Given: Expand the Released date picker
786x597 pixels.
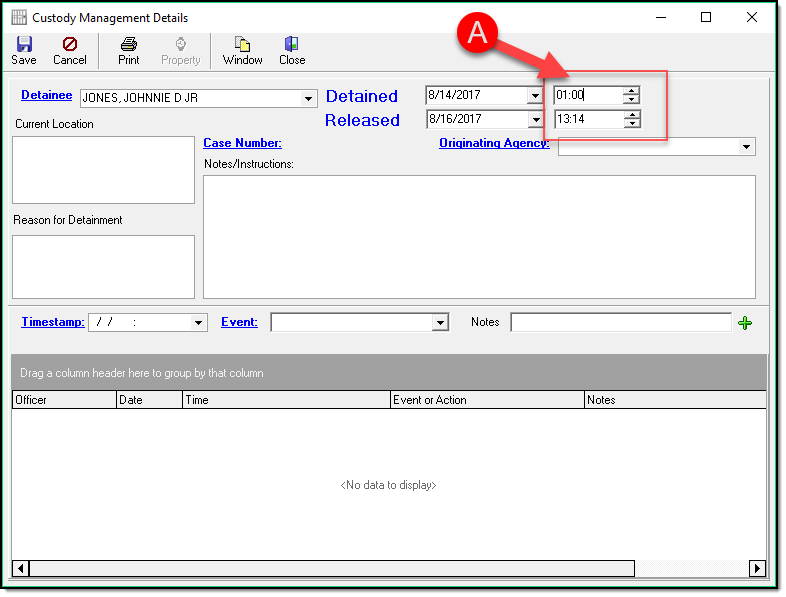Looking at the screenshot, I should point(535,120).
